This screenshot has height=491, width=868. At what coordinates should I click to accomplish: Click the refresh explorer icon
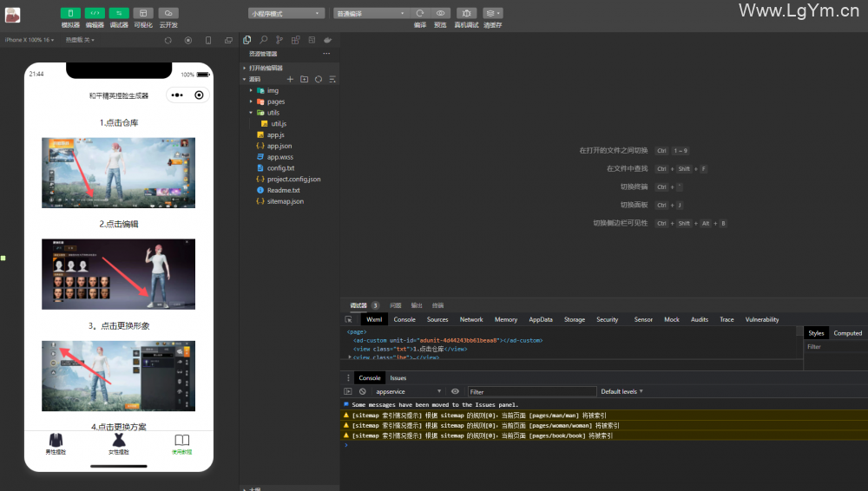pos(319,79)
